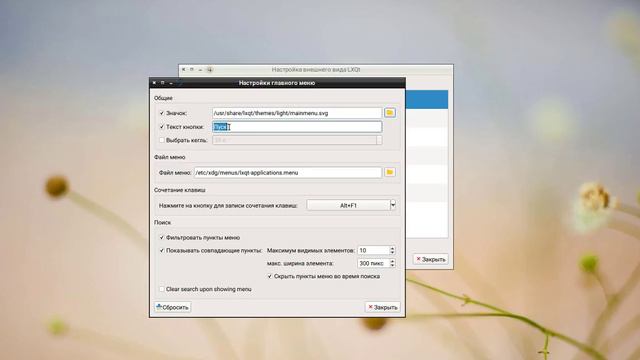
Task: Toggle Фильтровать пункты меню checkbox
Action: pyautogui.click(x=162, y=238)
